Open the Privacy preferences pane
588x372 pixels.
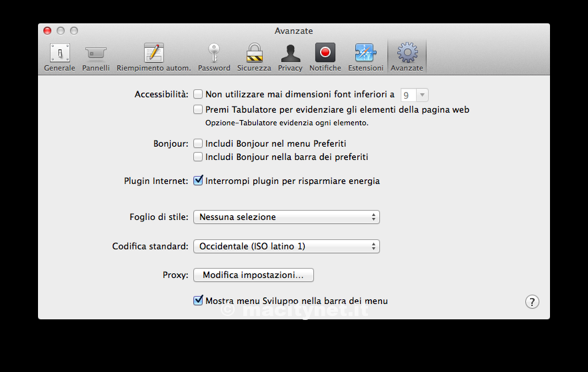click(290, 57)
